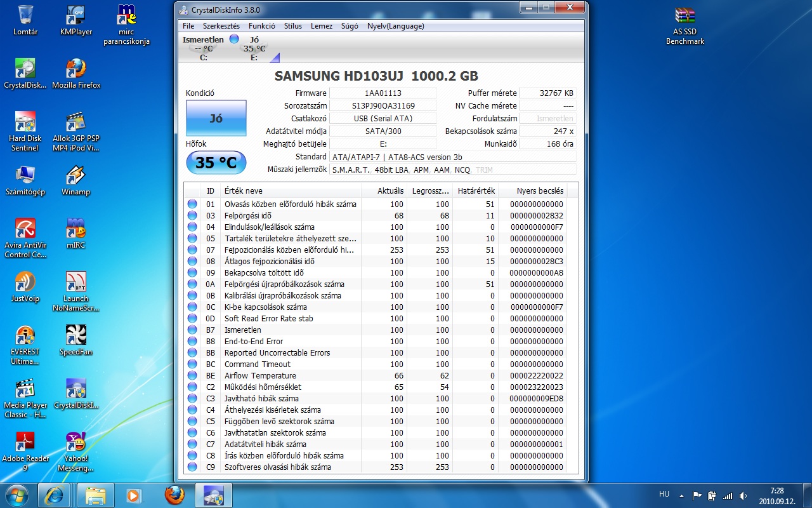Open Launch NoNameScript desktop icon
Image resolution: width=812 pixels, height=508 pixels.
76,291
